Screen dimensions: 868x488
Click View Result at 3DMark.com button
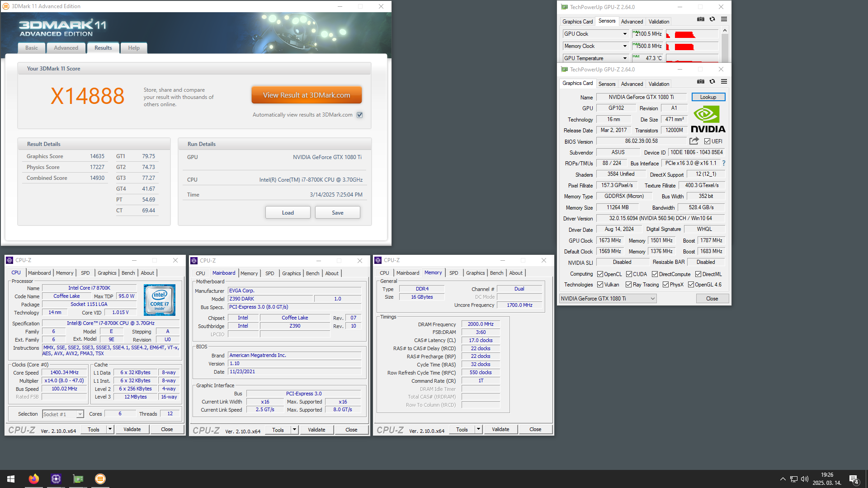(x=307, y=95)
